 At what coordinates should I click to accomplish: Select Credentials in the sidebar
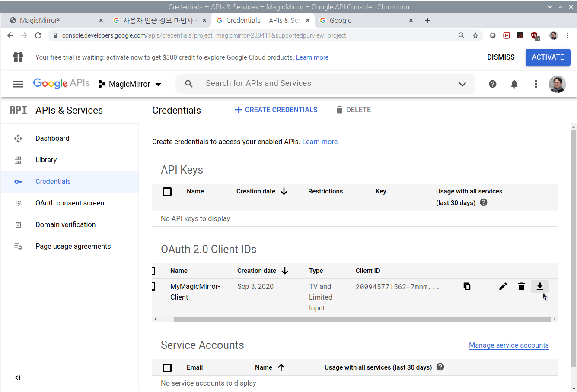coord(70,181)
